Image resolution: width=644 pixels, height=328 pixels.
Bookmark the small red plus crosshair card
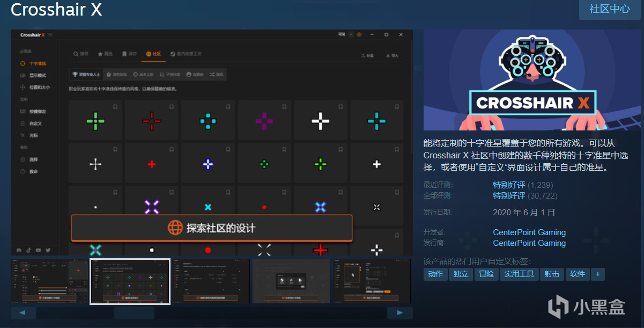click(x=172, y=150)
